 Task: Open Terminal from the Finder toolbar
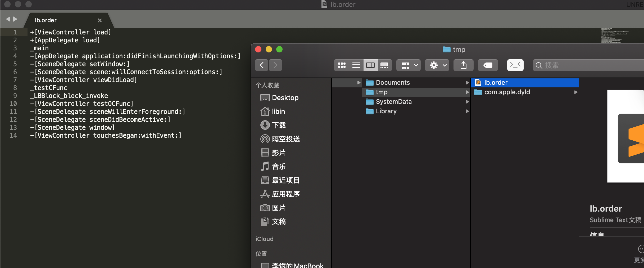click(515, 65)
